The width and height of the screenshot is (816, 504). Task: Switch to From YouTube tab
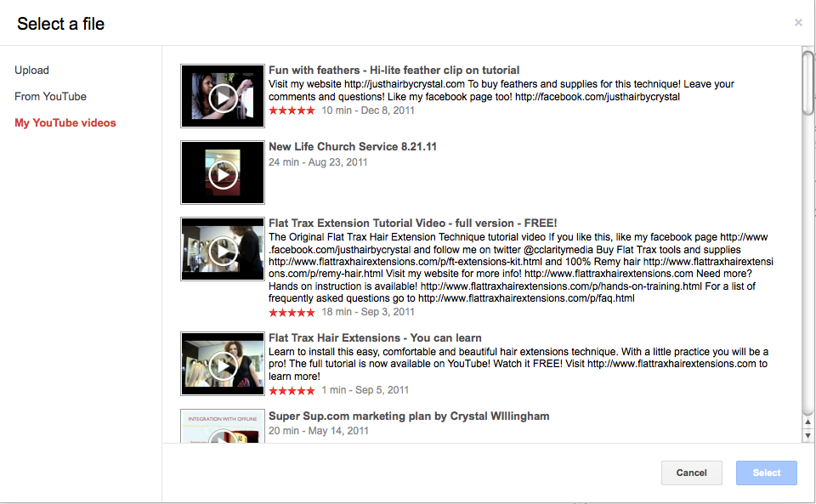coord(50,96)
